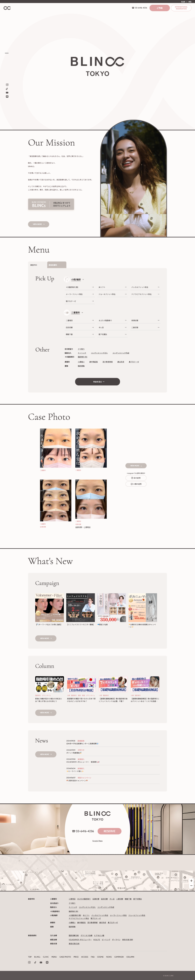The image size is (195, 980).
Task: Click the footer TikTok icon
Action: click(35, 962)
